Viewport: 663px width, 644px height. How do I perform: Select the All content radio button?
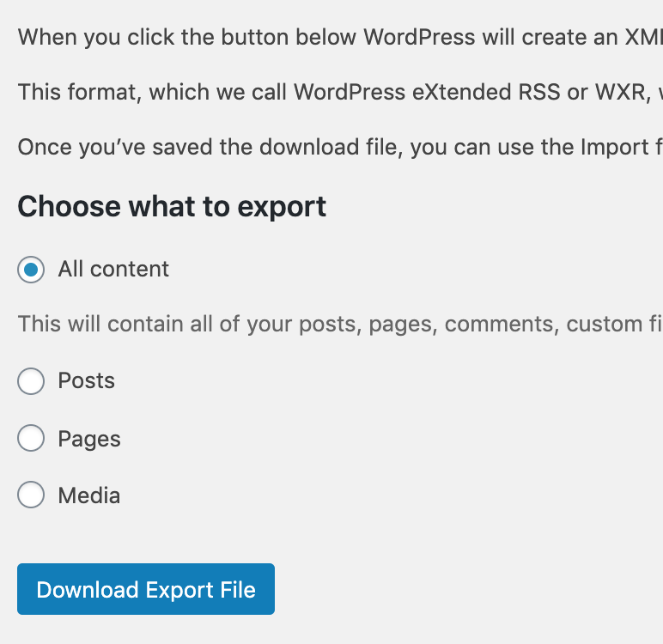[31, 270]
